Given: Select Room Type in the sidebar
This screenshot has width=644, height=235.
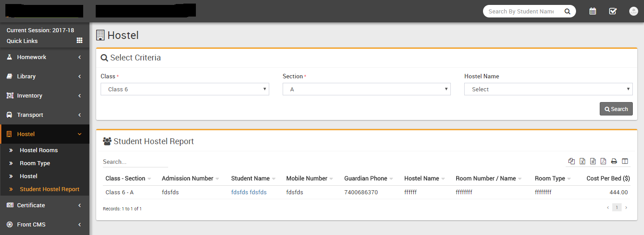Looking at the screenshot, I should click(35, 163).
